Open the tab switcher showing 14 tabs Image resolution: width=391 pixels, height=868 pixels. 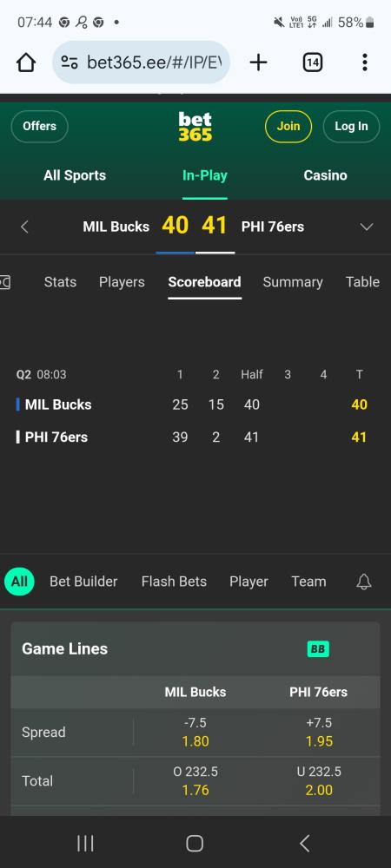coord(312,62)
